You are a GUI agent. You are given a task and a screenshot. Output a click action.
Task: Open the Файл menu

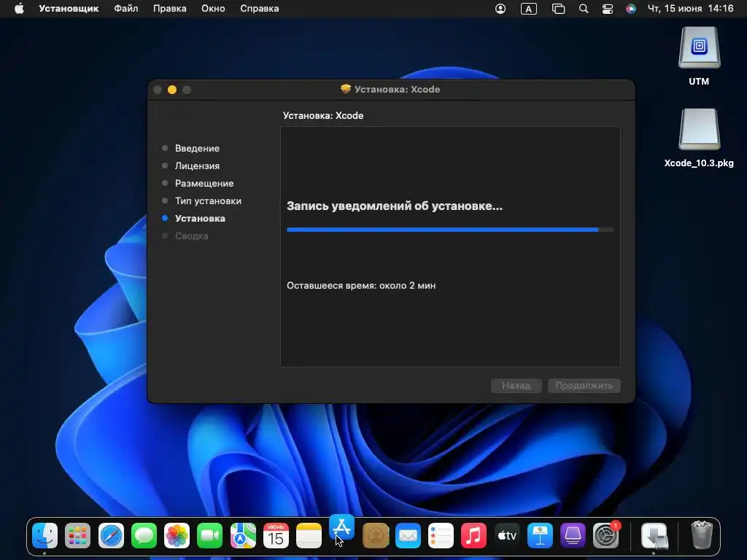(125, 9)
